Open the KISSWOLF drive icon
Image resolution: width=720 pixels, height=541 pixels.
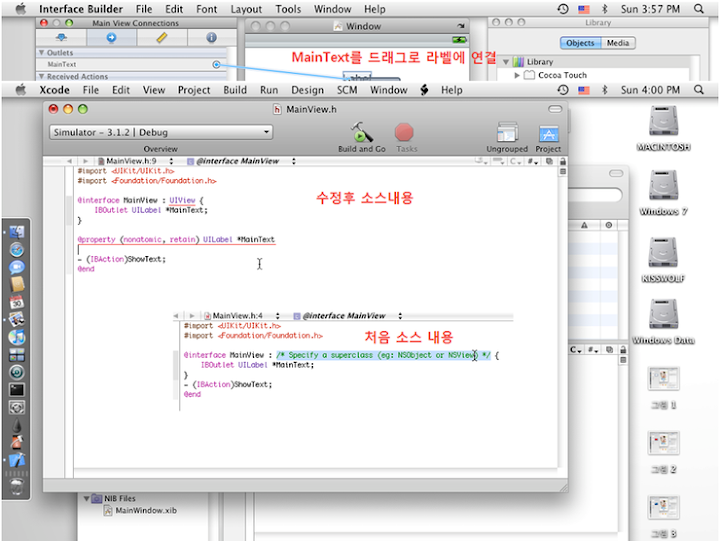tap(663, 252)
